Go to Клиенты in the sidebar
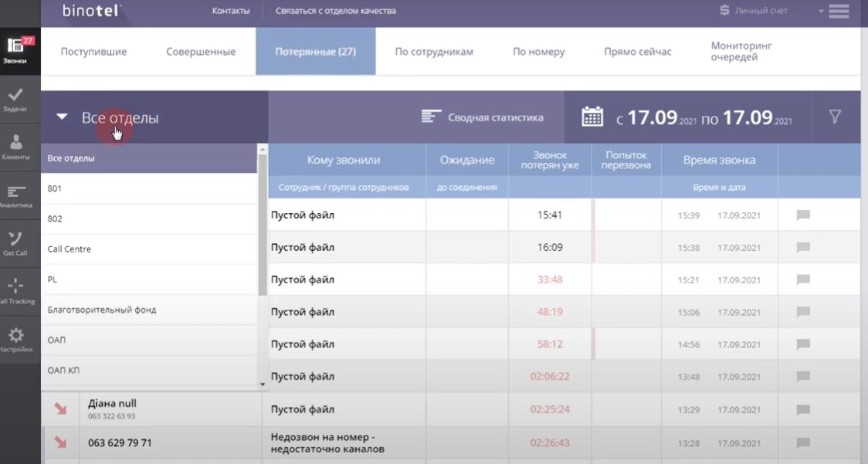868x464 pixels. [15, 147]
